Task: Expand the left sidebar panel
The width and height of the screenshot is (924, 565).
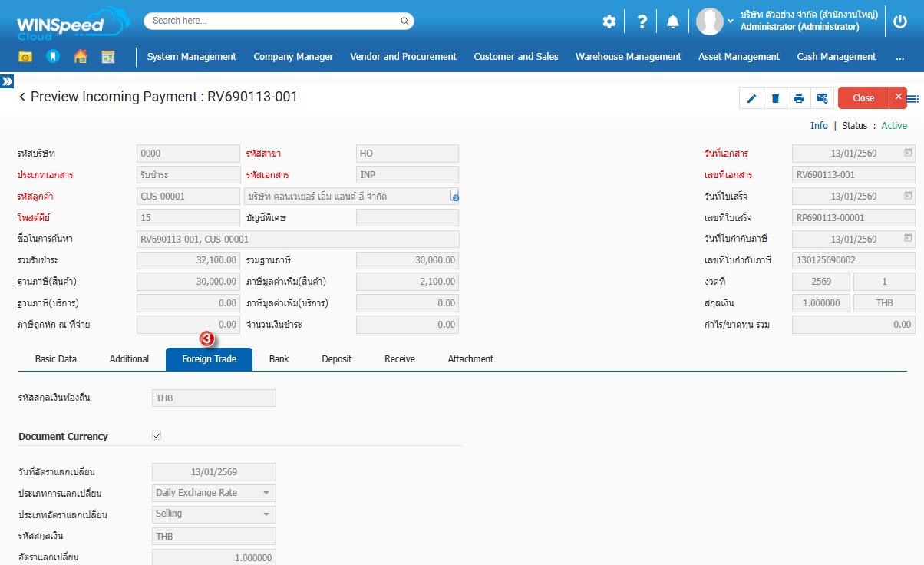Action: (x=7, y=81)
